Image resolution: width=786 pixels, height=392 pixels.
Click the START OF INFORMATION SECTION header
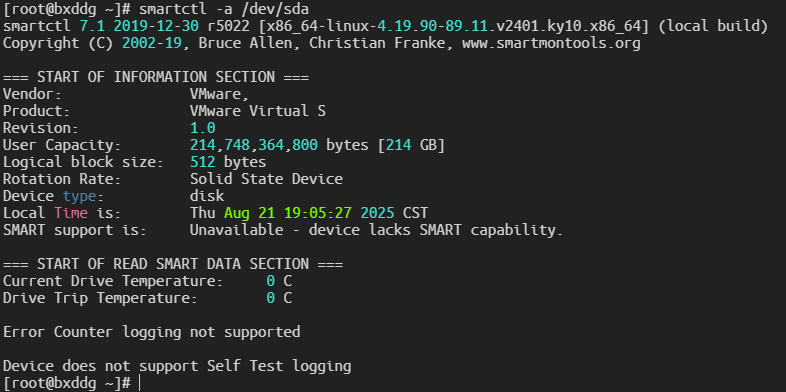pyautogui.click(x=156, y=77)
